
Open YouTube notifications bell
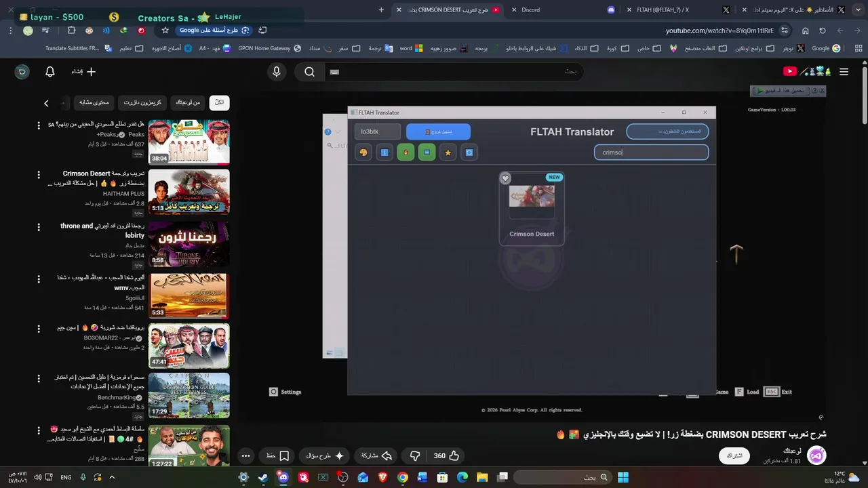pyautogui.click(x=50, y=72)
